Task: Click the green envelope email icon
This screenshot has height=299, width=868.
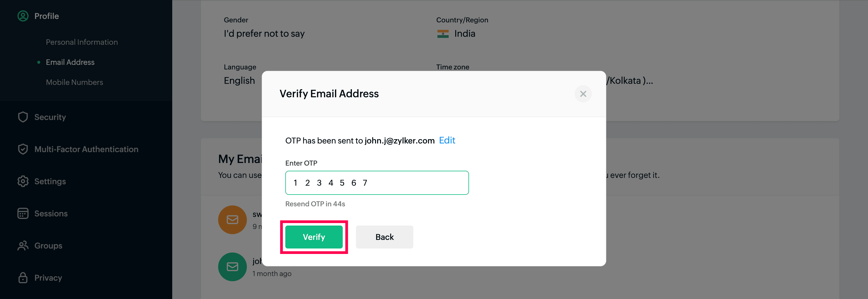Action: [x=232, y=267]
